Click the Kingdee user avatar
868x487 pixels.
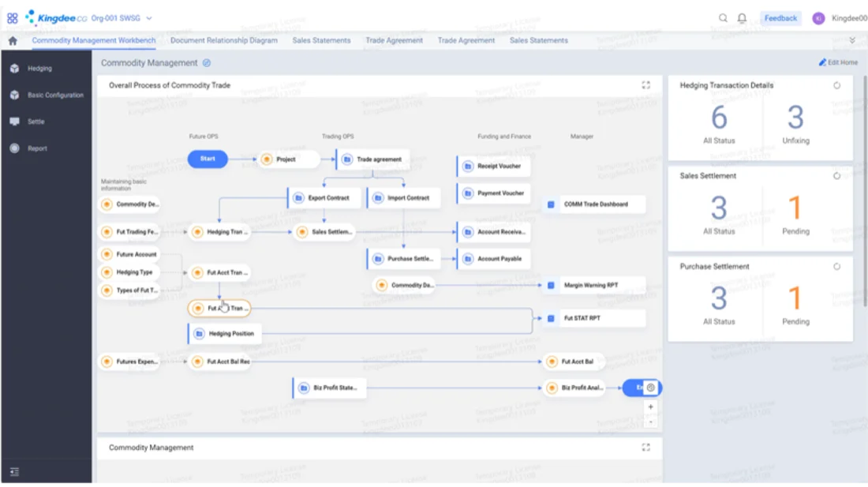(818, 18)
